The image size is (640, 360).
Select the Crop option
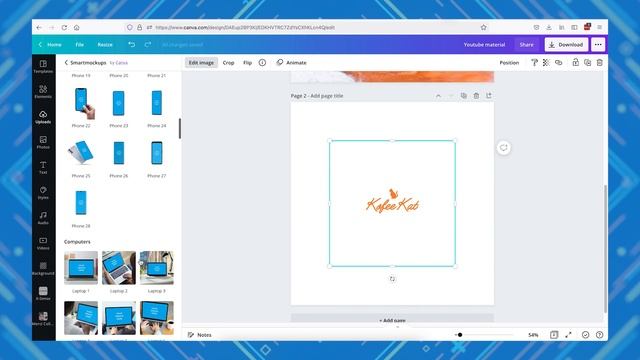(229, 62)
